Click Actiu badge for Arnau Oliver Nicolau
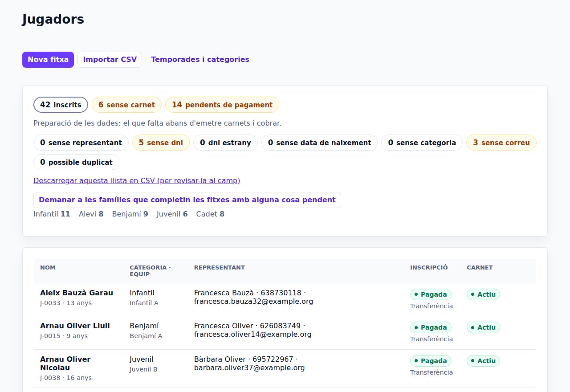 (483, 361)
